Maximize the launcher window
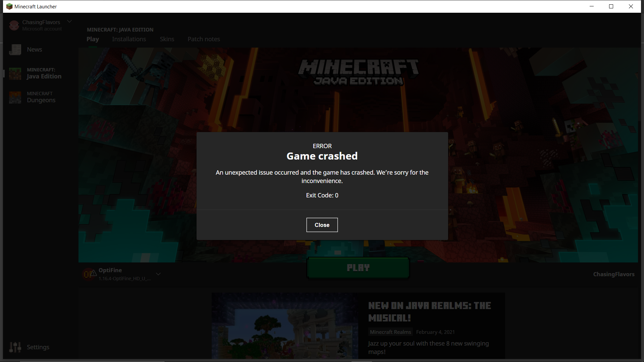Viewport: 644px width, 362px height. tap(611, 6)
